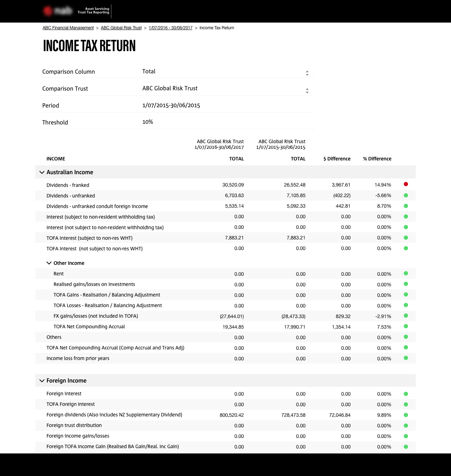Viewport: 451px width, 476px height.
Task: Click the green status dot for Dividends - unfranked
Action: (406, 195)
